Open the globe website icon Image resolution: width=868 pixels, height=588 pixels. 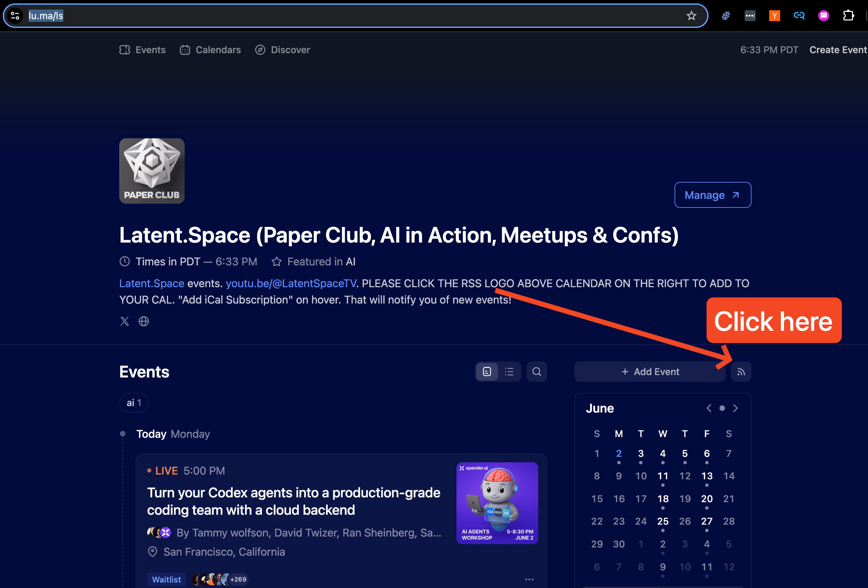click(144, 321)
